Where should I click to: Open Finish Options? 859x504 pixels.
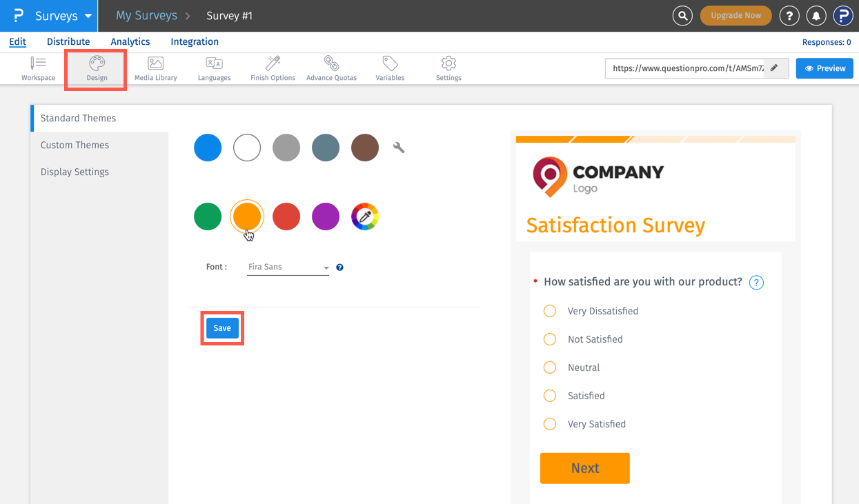(272, 68)
